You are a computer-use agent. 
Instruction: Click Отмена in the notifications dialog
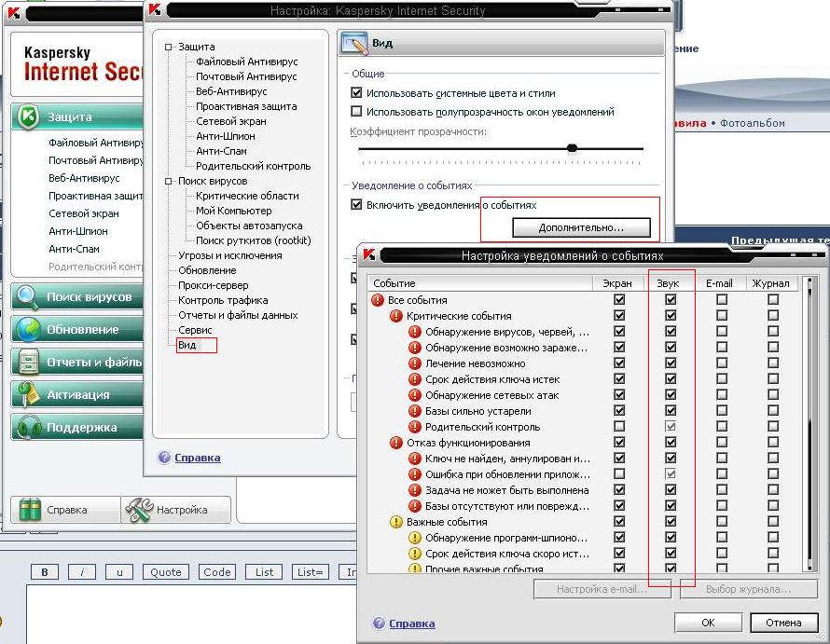783,623
